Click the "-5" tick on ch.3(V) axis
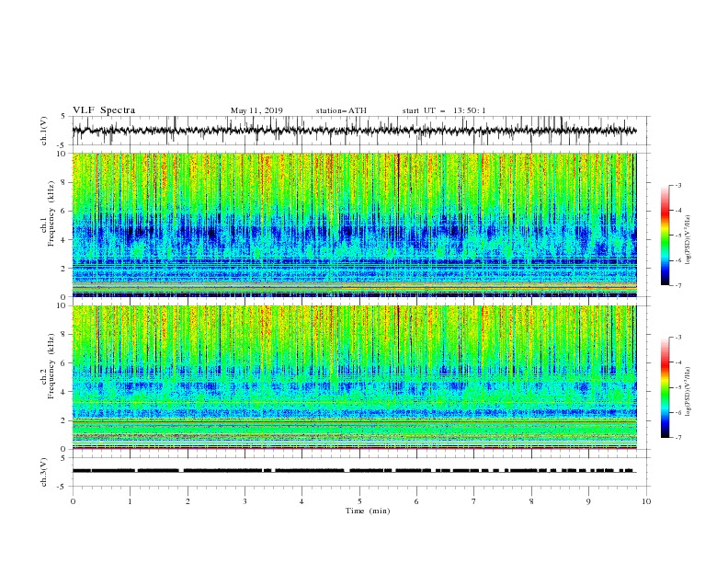The image size is (728, 563). tap(63, 487)
